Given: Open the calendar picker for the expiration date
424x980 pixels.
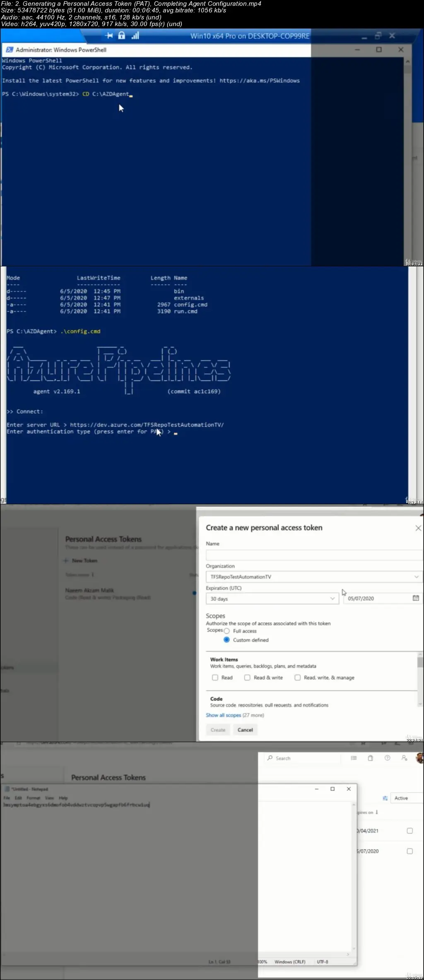Looking at the screenshot, I should tap(416, 598).
